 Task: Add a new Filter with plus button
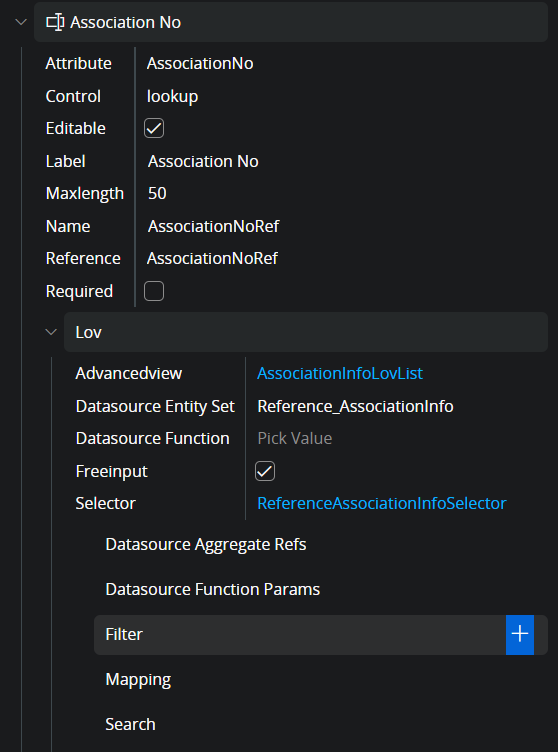(520, 634)
